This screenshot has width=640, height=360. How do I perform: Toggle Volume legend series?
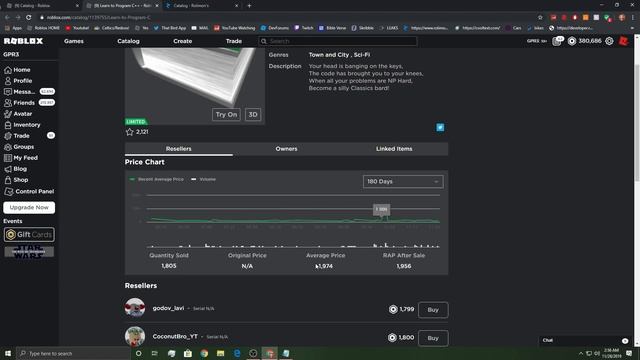pos(203,179)
